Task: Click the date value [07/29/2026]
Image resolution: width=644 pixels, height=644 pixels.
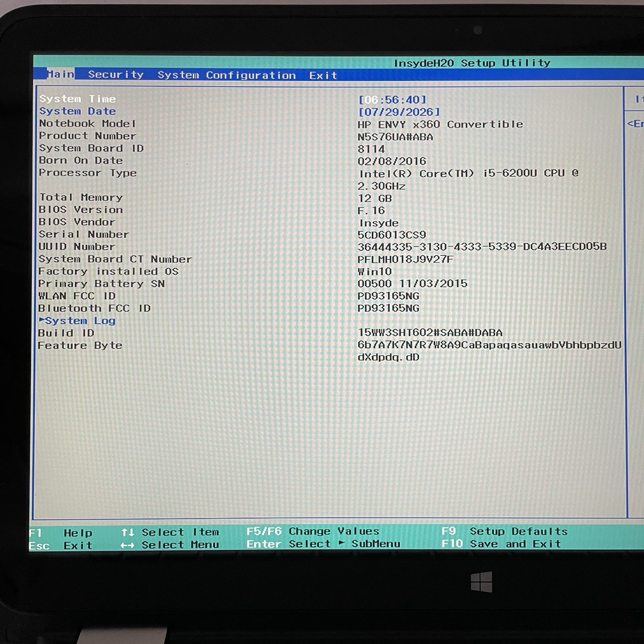Action: 399,112
